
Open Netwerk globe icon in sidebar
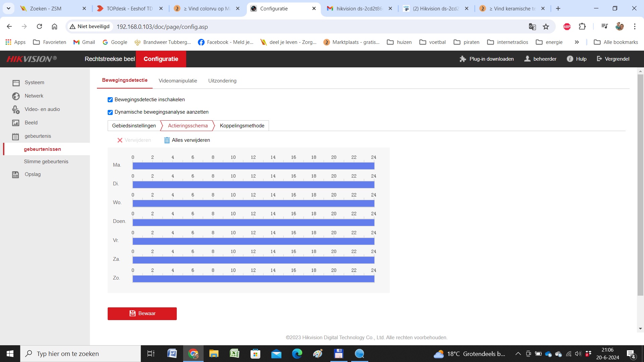click(16, 96)
